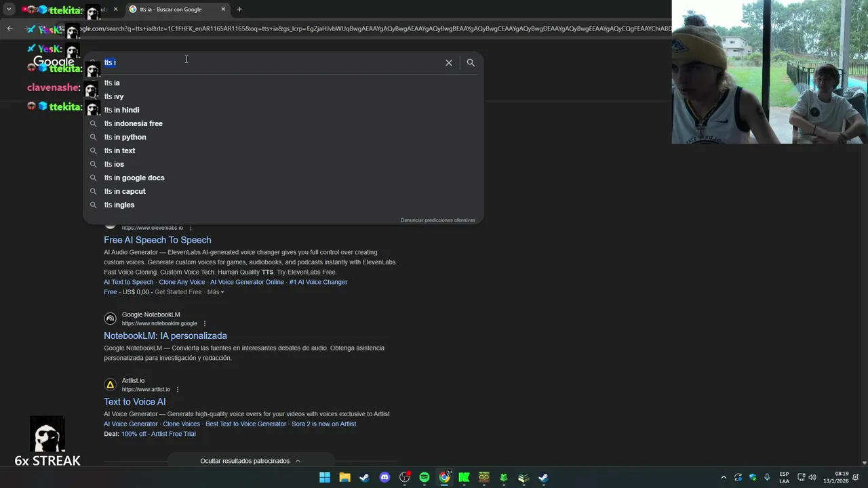Image resolution: width=868 pixels, height=488 pixels.
Task: Click the search icon beside 'tts ingles'
Action: click(94, 205)
